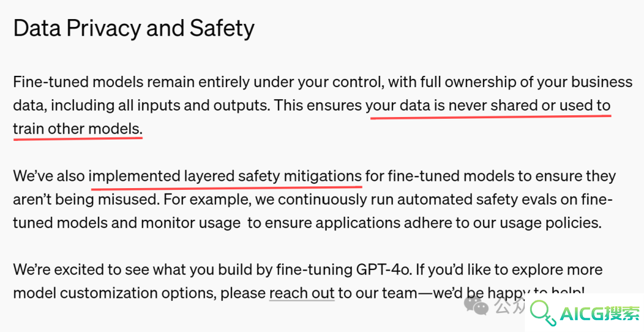Open the "reach out" hyperlink
This screenshot has height=332, width=644.
tap(302, 293)
